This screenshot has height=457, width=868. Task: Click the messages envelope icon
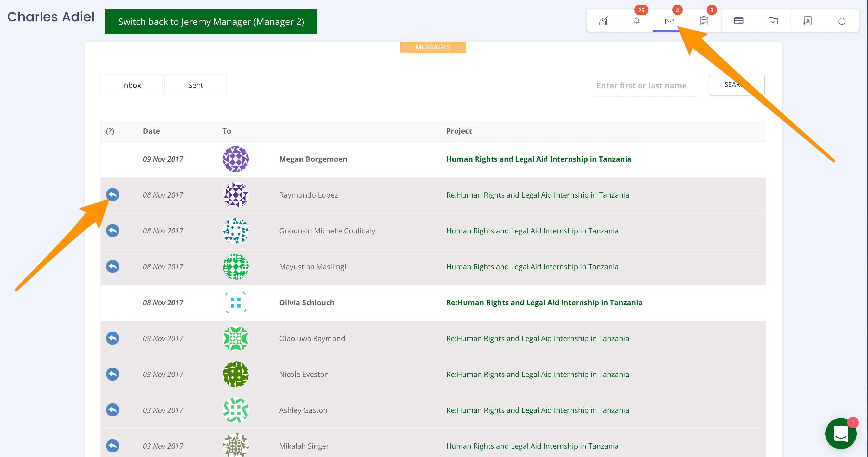(x=669, y=21)
